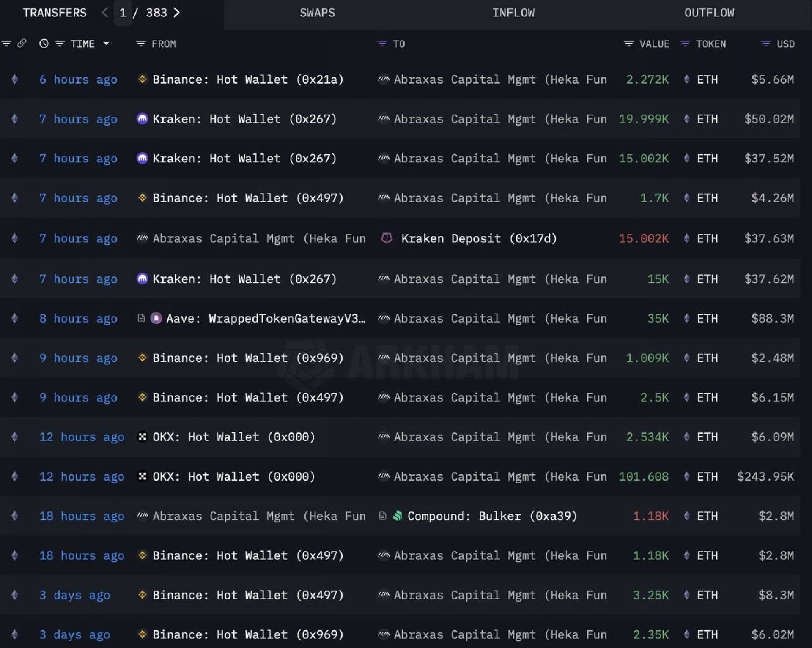
Task: Click Kraken Hot Wallet sender of 19.999K ETH
Action: [244, 119]
